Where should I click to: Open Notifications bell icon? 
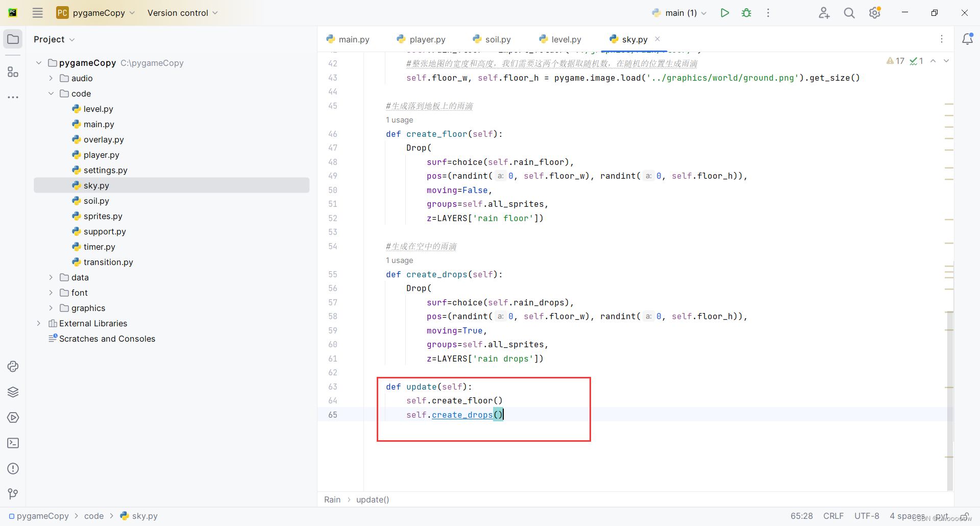tap(967, 39)
